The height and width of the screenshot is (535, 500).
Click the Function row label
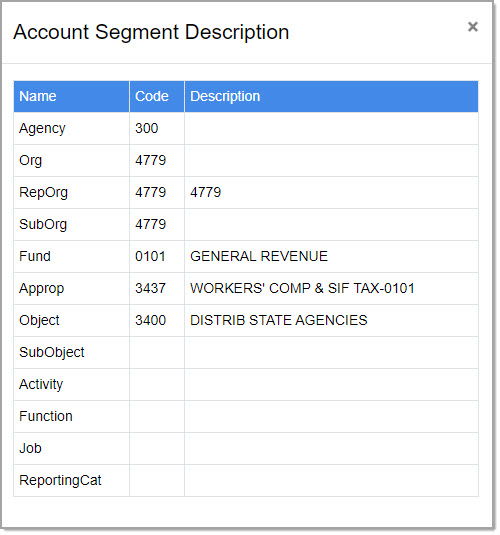coord(46,416)
